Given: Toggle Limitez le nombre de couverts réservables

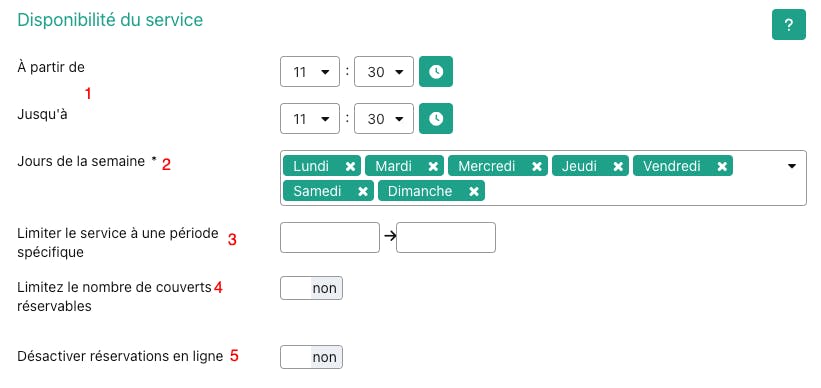Looking at the screenshot, I should click(312, 288).
